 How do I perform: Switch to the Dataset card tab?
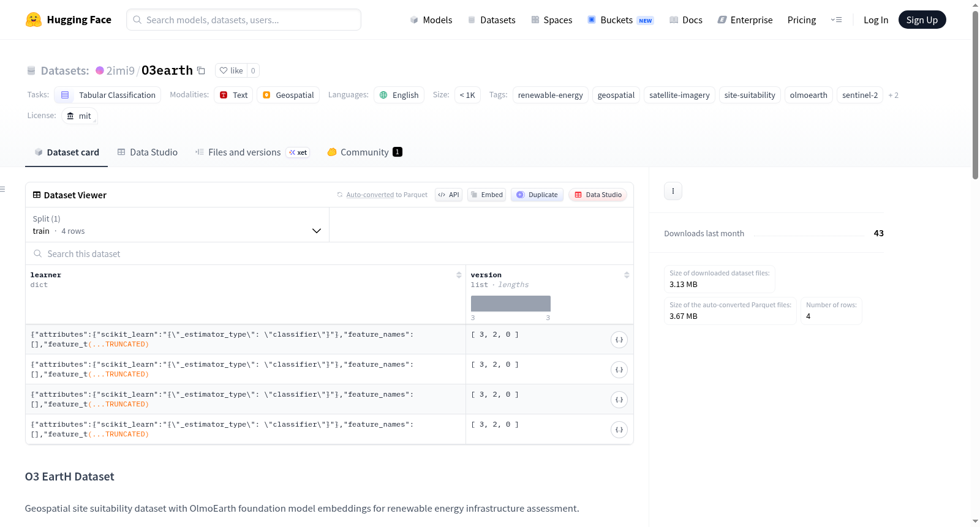click(x=67, y=152)
